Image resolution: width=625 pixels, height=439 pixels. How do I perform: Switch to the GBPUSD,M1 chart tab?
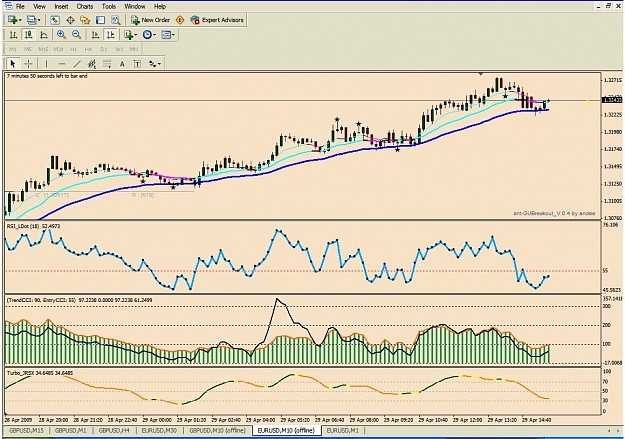pyautogui.click(x=71, y=431)
